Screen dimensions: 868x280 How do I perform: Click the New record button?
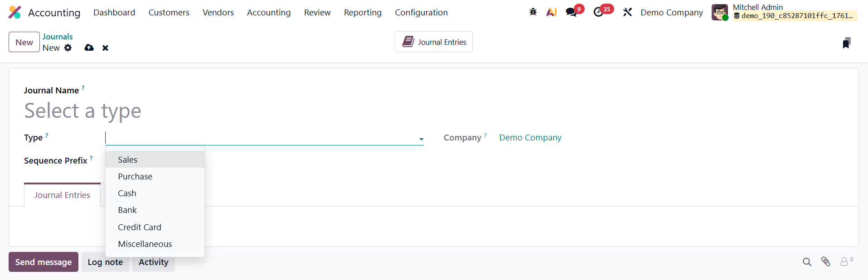[x=24, y=42]
